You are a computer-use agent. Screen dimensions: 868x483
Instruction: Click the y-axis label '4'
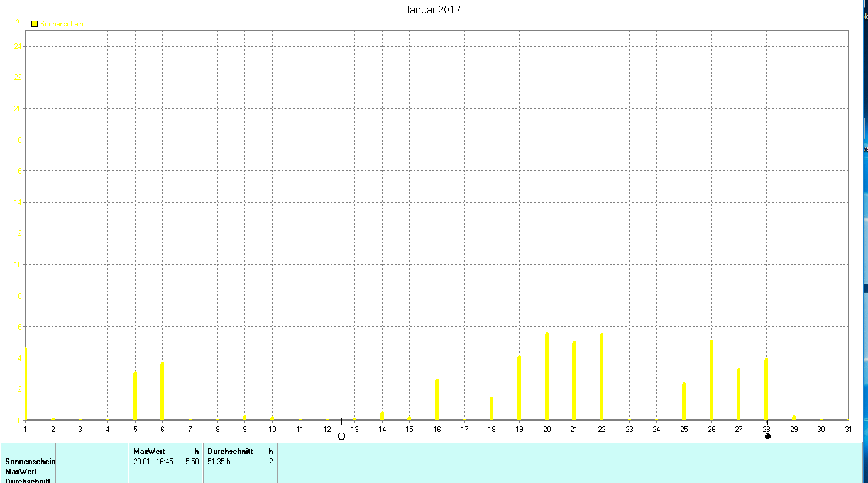(x=19, y=358)
